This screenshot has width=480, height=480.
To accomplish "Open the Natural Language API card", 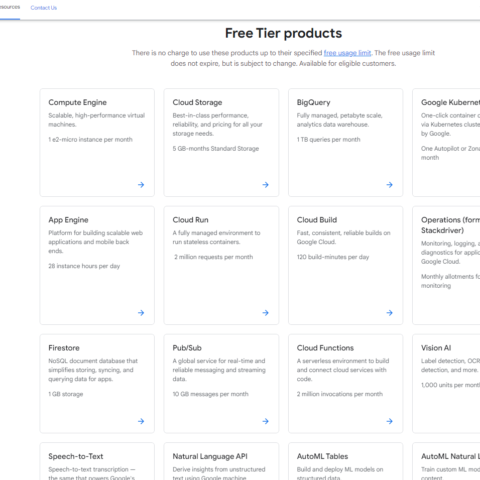I will (x=221, y=461).
